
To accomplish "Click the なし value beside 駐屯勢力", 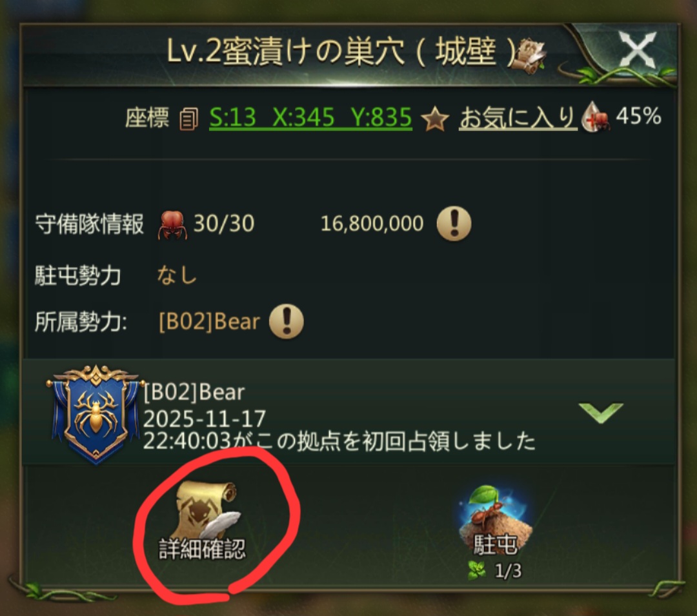I will (x=176, y=275).
